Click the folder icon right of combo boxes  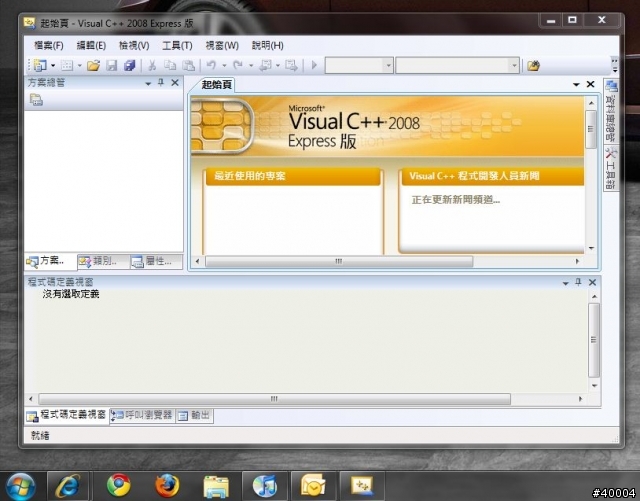coord(533,65)
